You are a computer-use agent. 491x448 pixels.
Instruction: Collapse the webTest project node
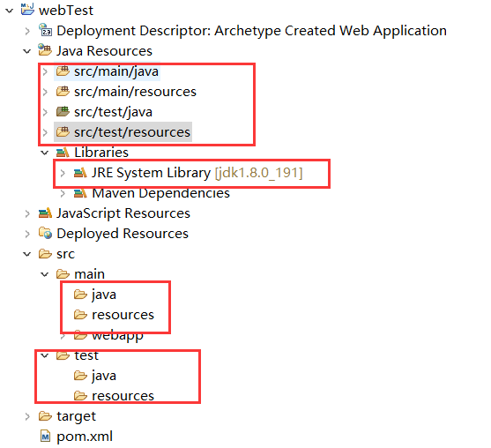click(x=10, y=11)
